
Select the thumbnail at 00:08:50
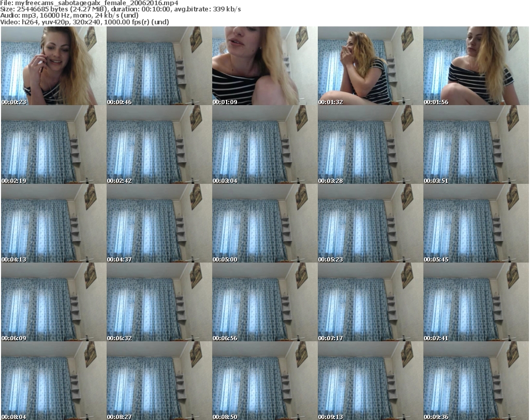coord(264,381)
